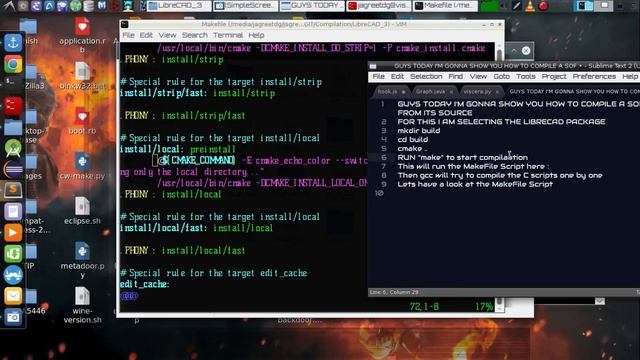
Task: Launch Google Chrome from the dock
Action: 13,64
